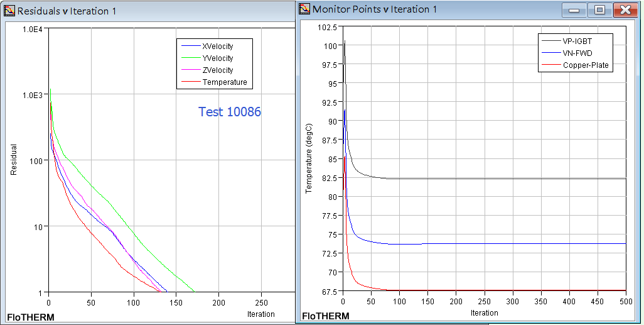Click the 250 iteration tick in Residuals plot
Viewport: 644px width, 325px height.
pyautogui.click(x=261, y=303)
